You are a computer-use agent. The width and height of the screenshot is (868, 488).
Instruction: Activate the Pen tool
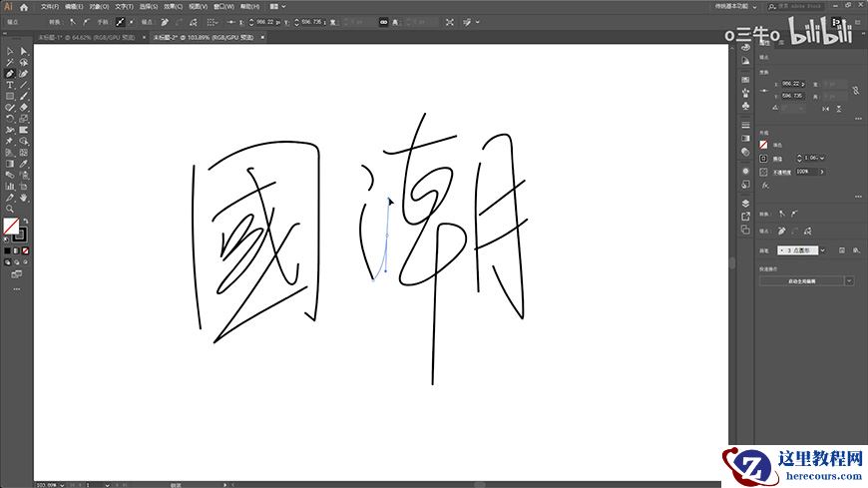pyautogui.click(x=10, y=73)
